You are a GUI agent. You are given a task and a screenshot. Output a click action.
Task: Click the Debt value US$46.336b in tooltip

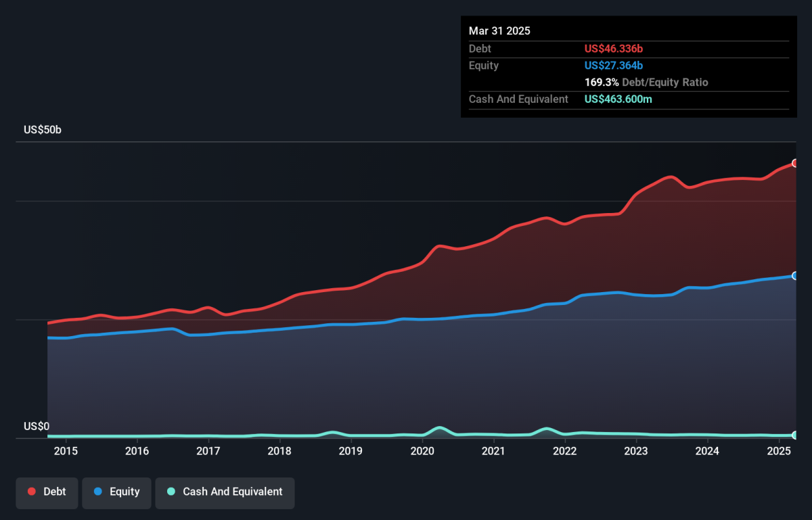coord(614,49)
